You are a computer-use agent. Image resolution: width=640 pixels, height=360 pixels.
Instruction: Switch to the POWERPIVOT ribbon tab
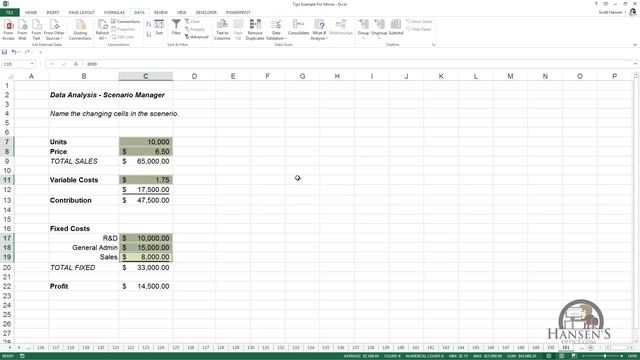coord(238,12)
